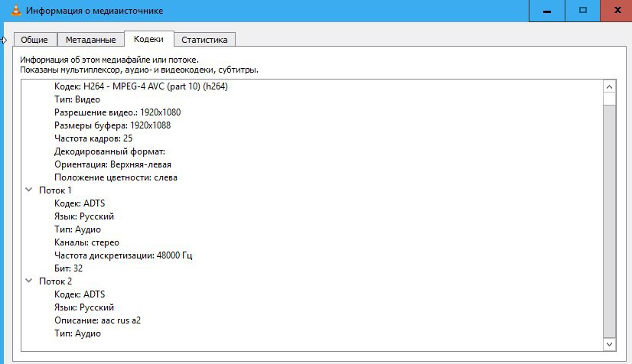Select Язык: Русский under Поток 1
Image resolution: width=632 pixels, height=364 pixels.
pos(84,216)
